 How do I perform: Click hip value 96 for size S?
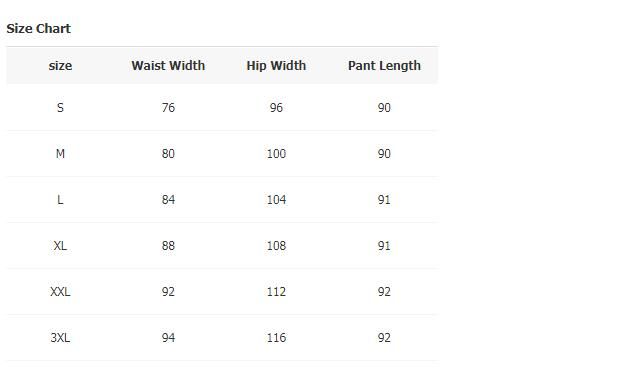pos(276,108)
